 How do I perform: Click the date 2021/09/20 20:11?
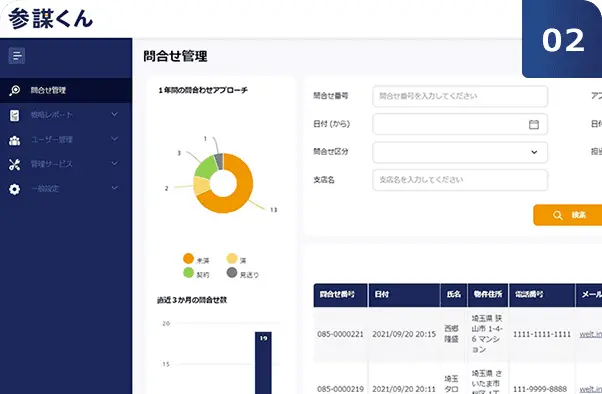404,389
